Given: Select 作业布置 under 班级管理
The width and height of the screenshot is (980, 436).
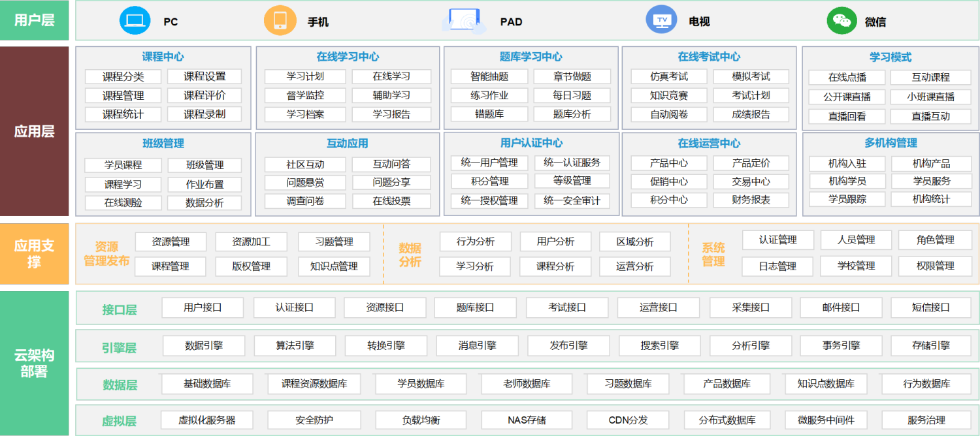Looking at the screenshot, I should point(204,184).
